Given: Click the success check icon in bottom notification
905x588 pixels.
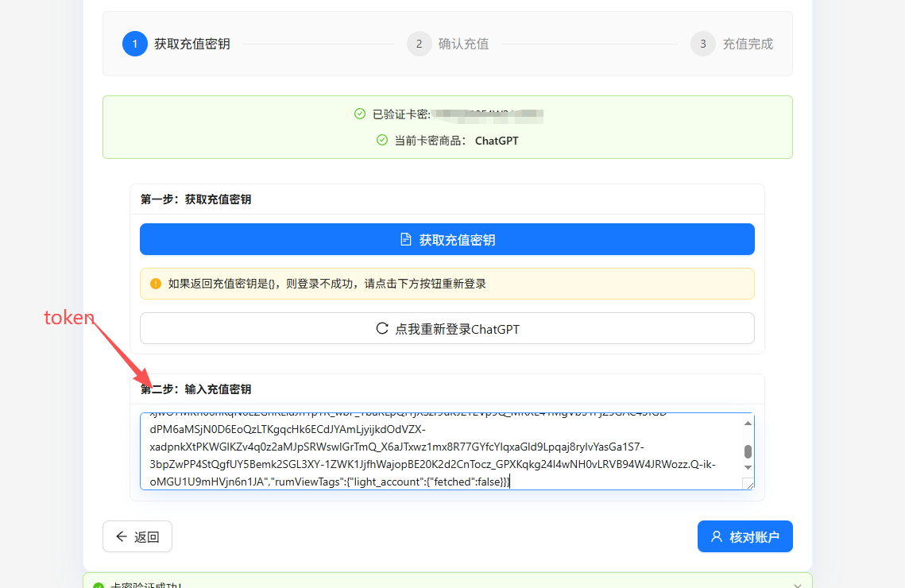Looking at the screenshot, I should 99,585.
